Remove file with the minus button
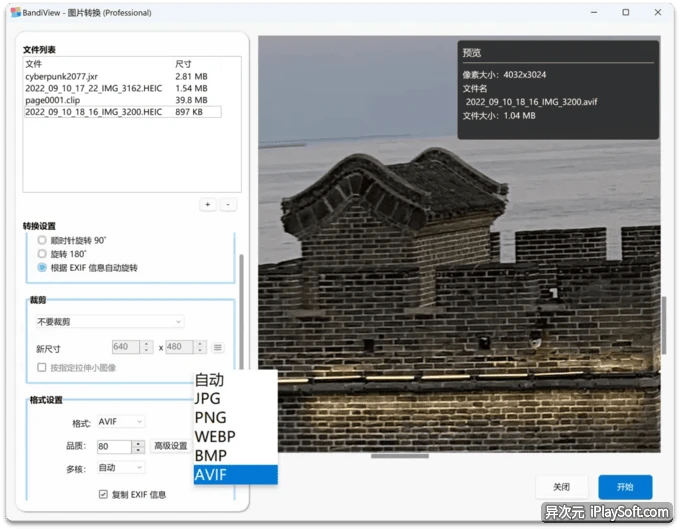The width and height of the screenshot is (680, 530). pos(228,205)
